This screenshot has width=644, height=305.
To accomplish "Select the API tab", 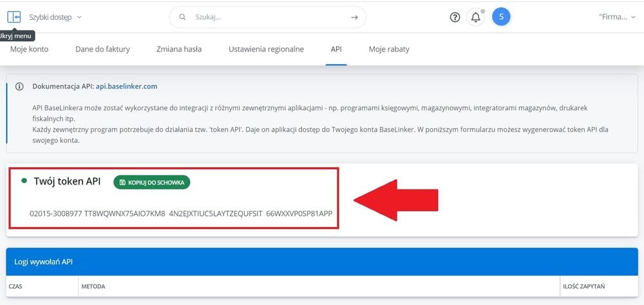I will (x=336, y=49).
